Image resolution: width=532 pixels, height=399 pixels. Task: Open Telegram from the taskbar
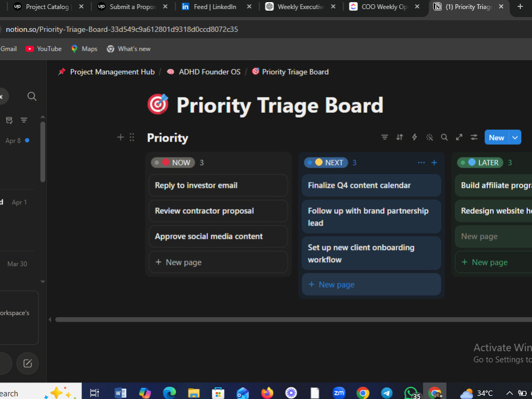coord(387,393)
